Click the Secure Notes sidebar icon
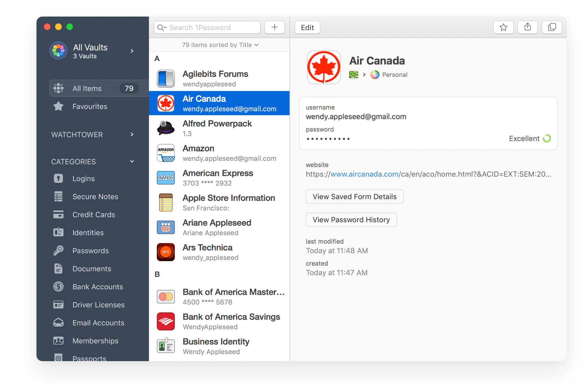This screenshot has height=387, width=588. pos(58,196)
